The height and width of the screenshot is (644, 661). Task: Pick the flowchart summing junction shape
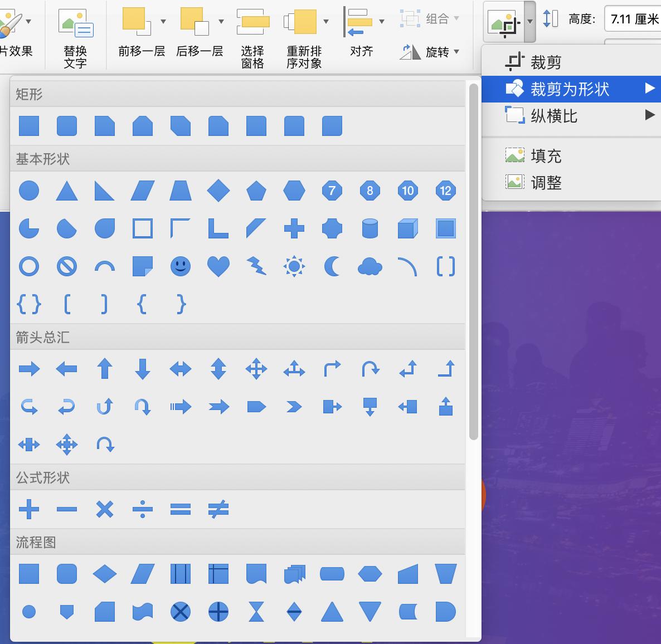click(181, 612)
